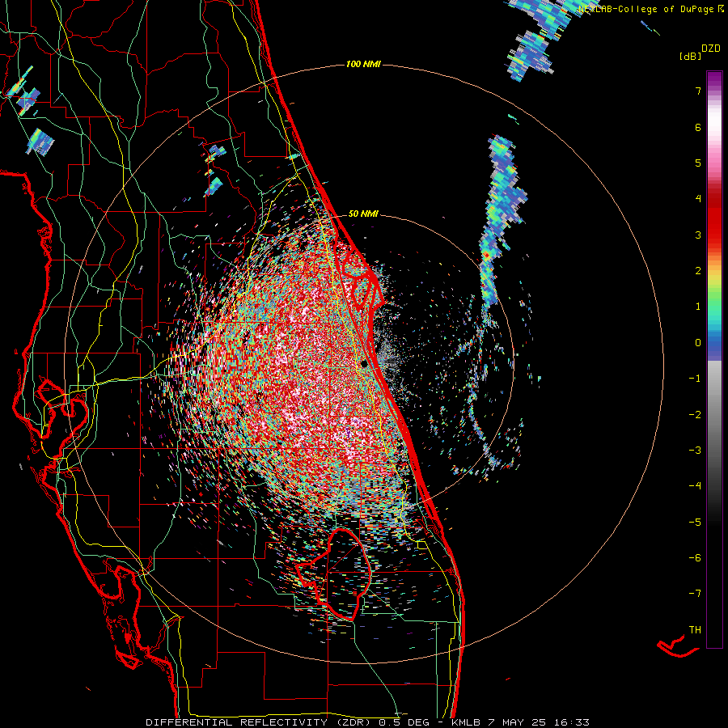Screen dimensions: 728x728
Task: Click the 4 value on color scale
Action: [698, 199]
